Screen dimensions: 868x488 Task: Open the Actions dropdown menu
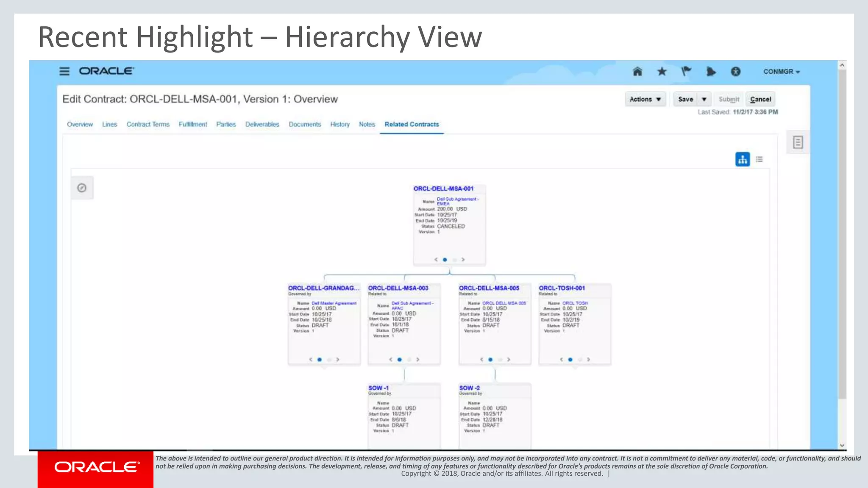click(x=645, y=99)
